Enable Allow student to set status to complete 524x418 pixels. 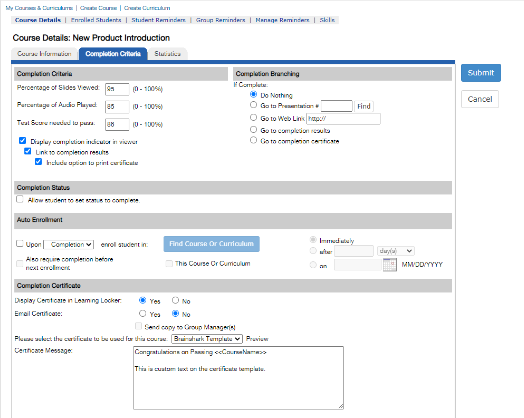[20, 199]
